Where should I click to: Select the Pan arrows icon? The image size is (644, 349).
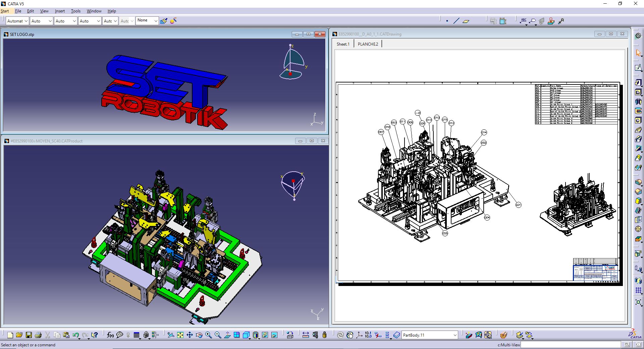click(190, 335)
